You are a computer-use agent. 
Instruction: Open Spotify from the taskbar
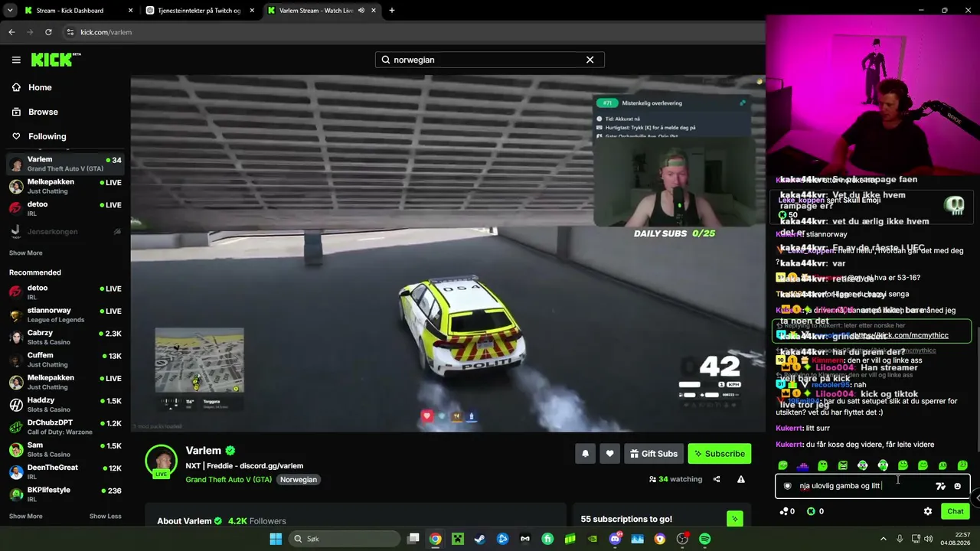(705, 539)
